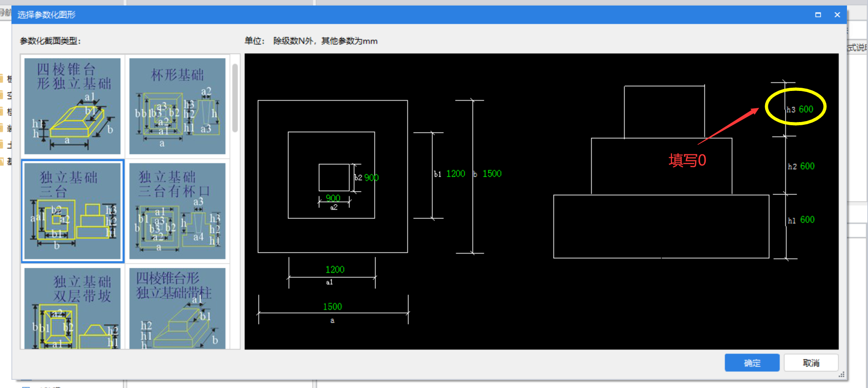
Task: Click the h1 value 600
Action: 807,220
